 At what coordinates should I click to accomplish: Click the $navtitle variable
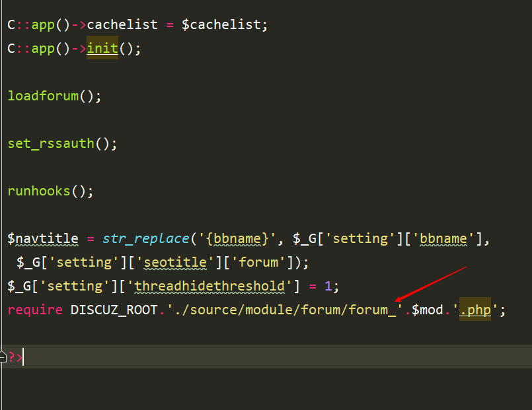tap(43, 238)
